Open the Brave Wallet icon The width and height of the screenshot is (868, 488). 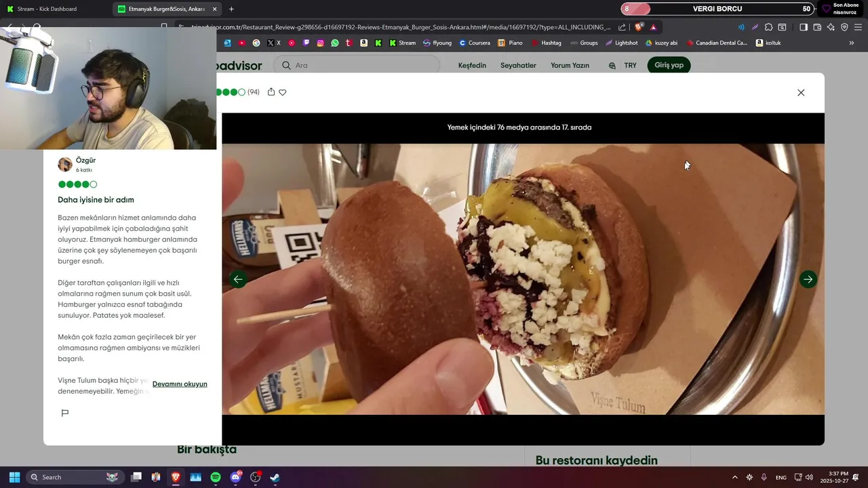pos(817,27)
